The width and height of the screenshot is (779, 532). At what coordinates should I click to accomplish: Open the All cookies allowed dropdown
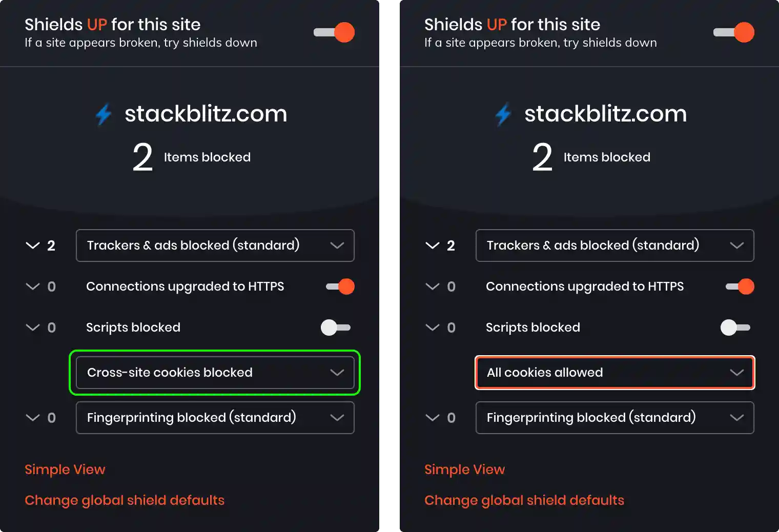614,373
